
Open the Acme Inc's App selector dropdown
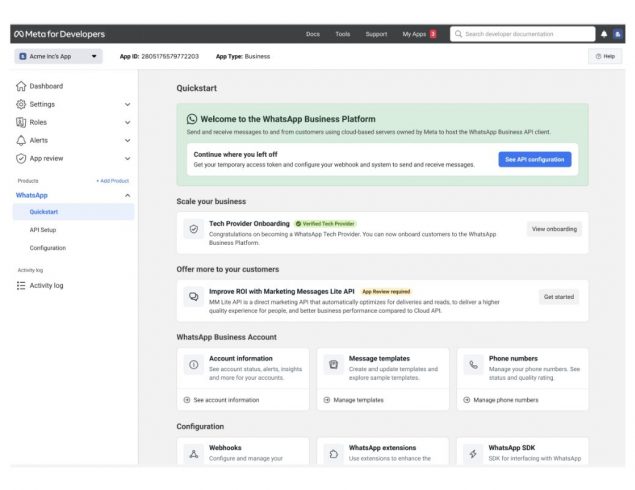pos(58,56)
